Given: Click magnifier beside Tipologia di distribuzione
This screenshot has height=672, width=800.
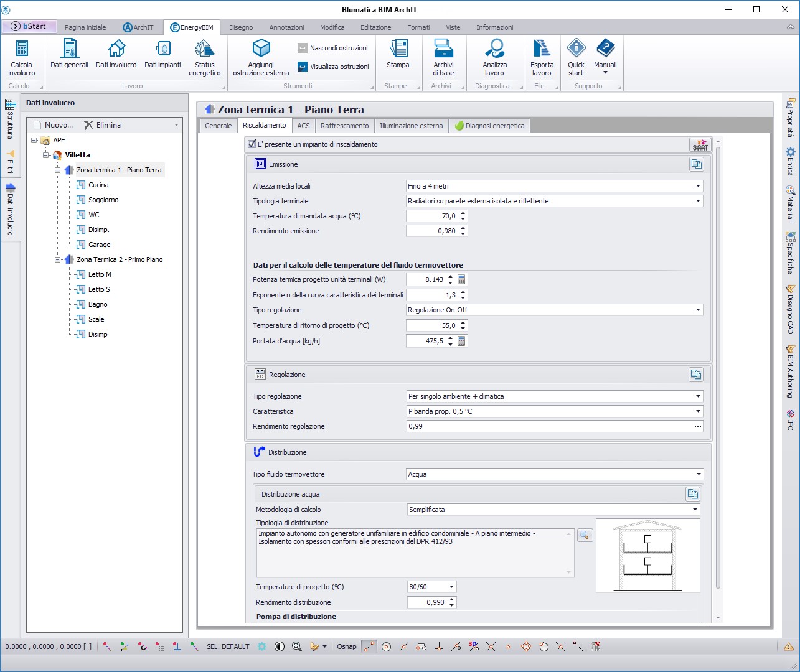Looking at the screenshot, I should tap(585, 535).
